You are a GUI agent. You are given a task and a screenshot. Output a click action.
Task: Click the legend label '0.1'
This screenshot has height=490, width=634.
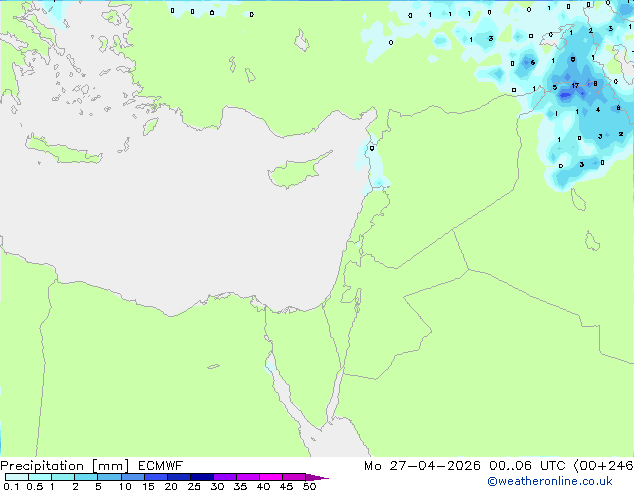11,486
